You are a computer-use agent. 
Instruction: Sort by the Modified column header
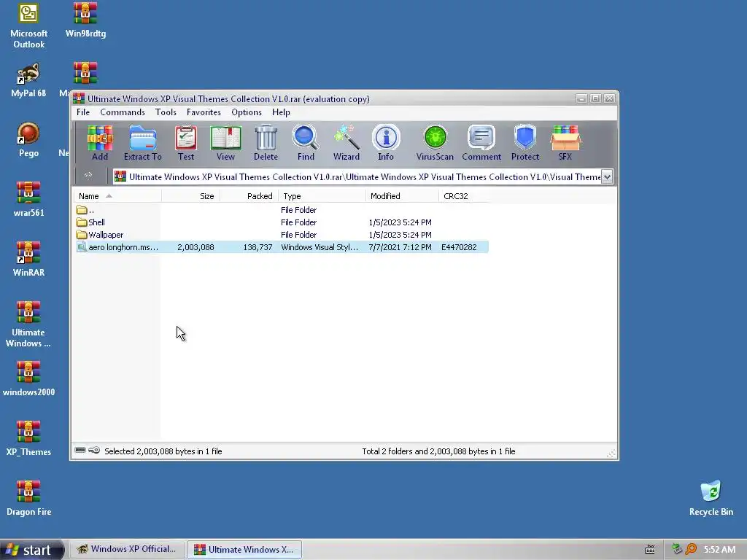click(402, 195)
